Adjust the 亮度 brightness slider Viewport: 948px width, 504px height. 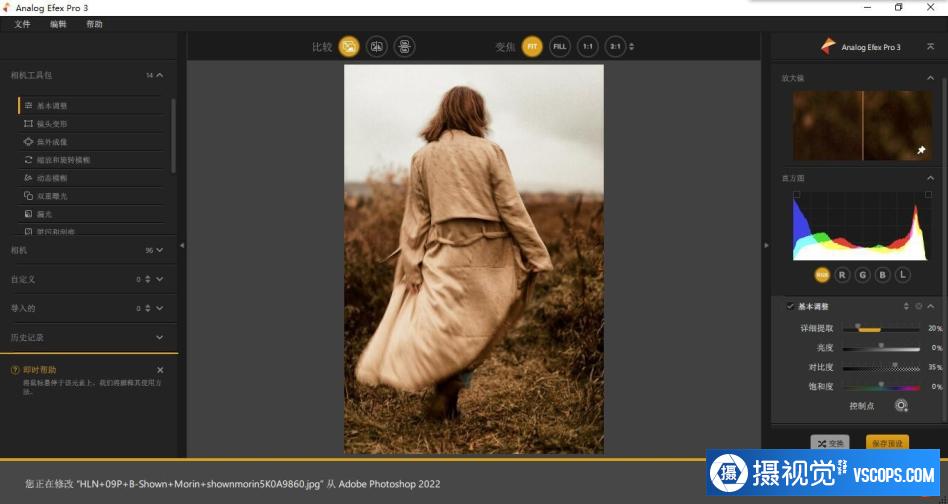click(x=881, y=347)
